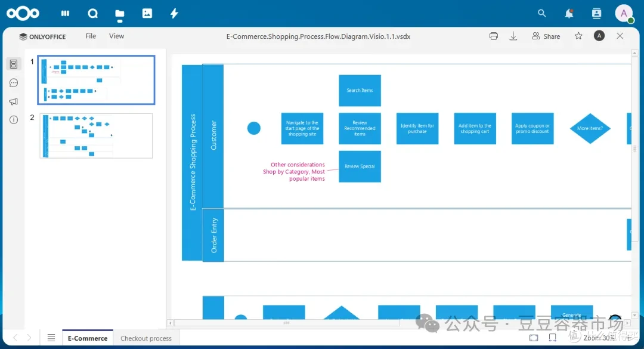Click the Fit to page icon

534,338
